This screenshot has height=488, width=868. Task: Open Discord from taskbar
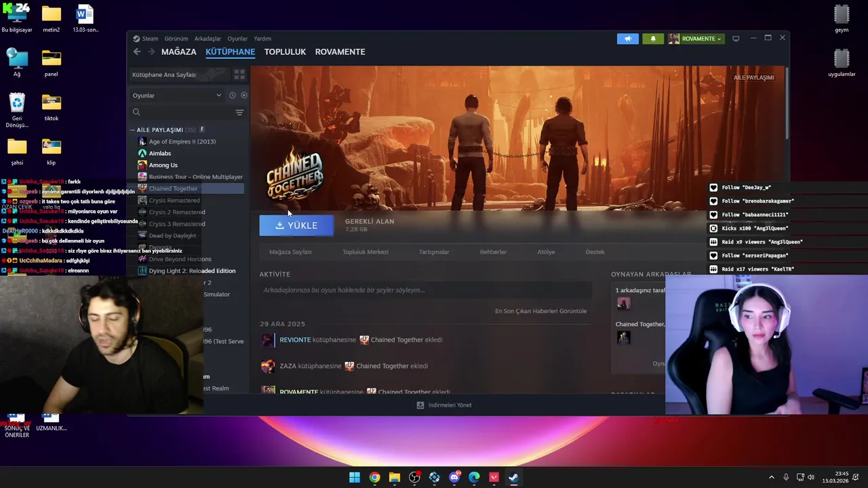click(x=454, y=477)
